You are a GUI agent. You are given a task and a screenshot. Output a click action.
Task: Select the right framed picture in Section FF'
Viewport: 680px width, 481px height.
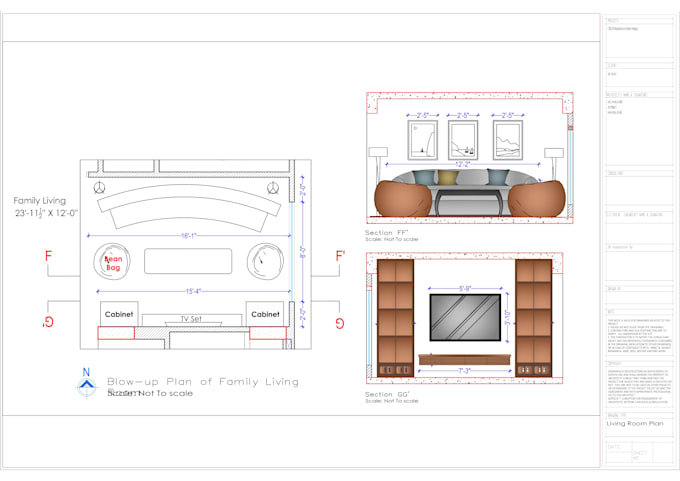click(x=507, y=140)
